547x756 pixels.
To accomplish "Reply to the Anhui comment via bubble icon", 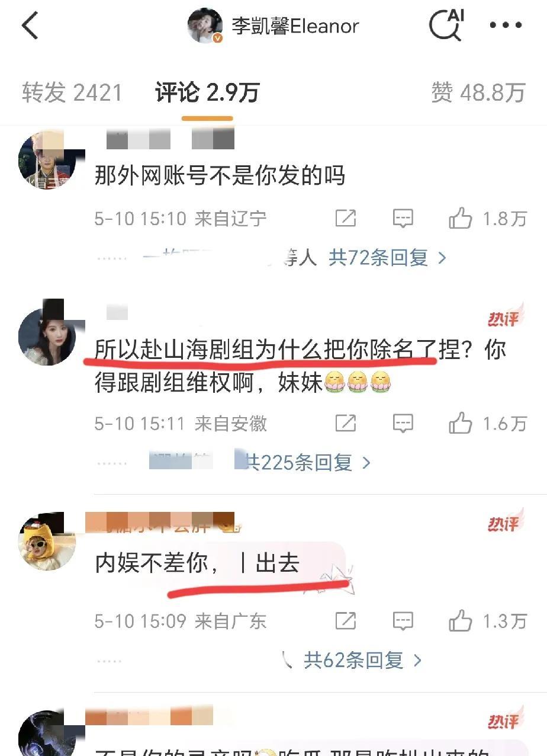I will pos(403,423).
